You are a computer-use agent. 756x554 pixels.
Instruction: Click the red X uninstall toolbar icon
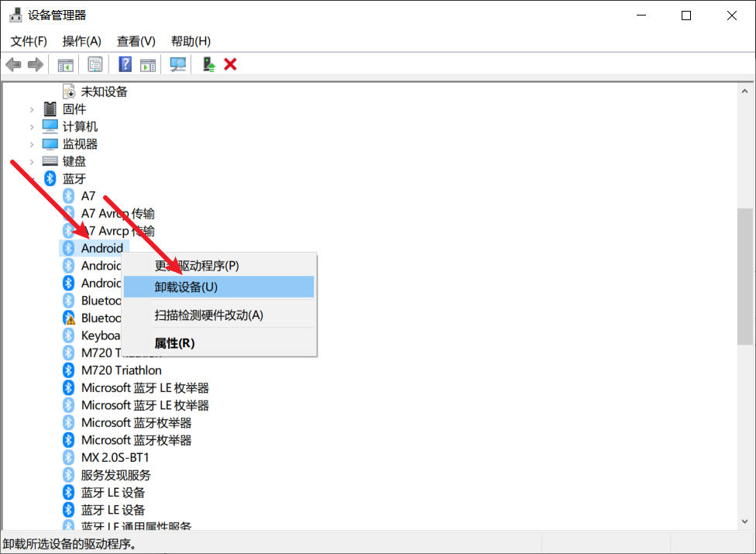pyautogui.click(x=231, y=64)
